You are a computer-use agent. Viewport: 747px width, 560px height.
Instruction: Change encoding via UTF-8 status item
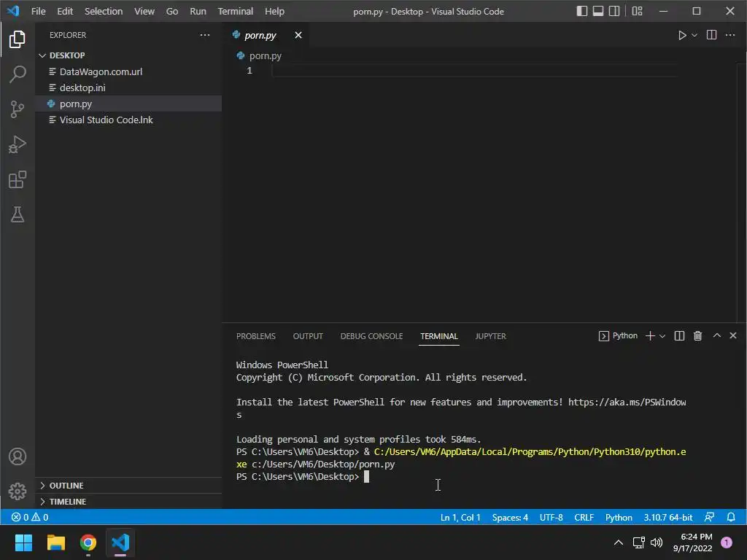tap(551, 517)
